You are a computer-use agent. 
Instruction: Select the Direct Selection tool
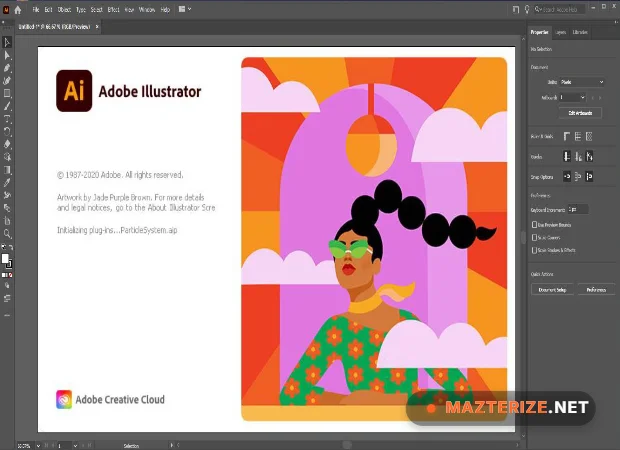(x=7, y=55)
